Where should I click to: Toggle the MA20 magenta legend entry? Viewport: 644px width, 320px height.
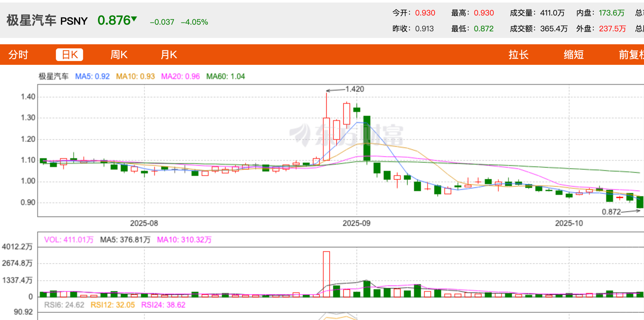click(x=180, y=76)
